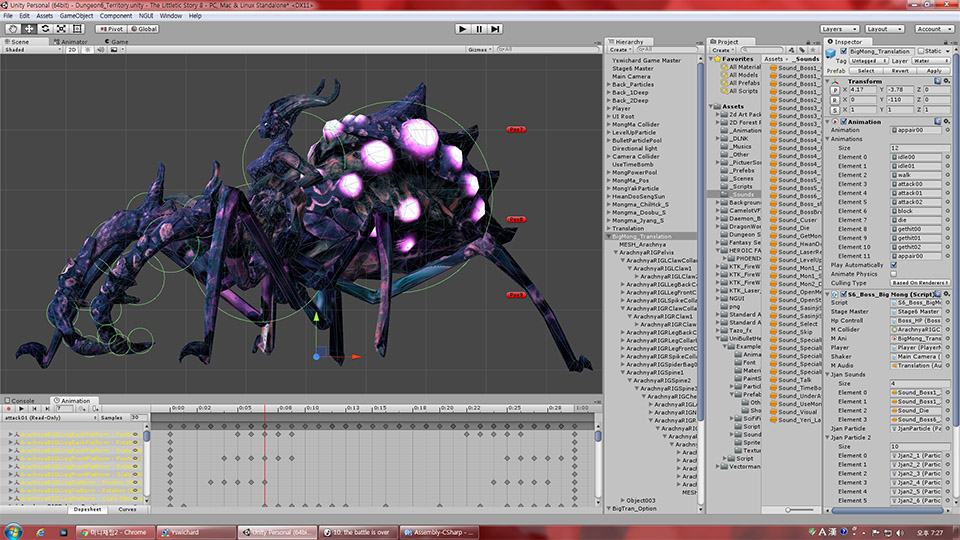Click the prefab Select button
Image resolution: width=960 pixels, height=540 pixels.
[866, 71]
